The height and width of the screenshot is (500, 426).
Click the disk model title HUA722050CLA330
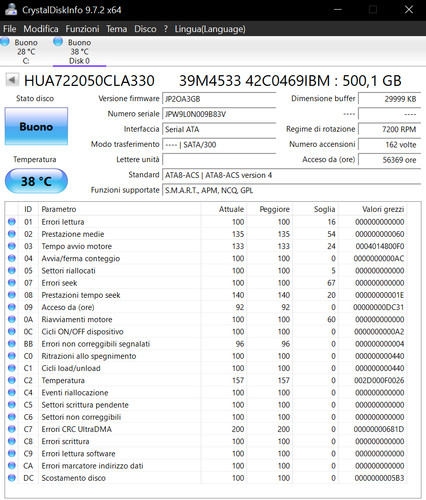tap(89, 81)
